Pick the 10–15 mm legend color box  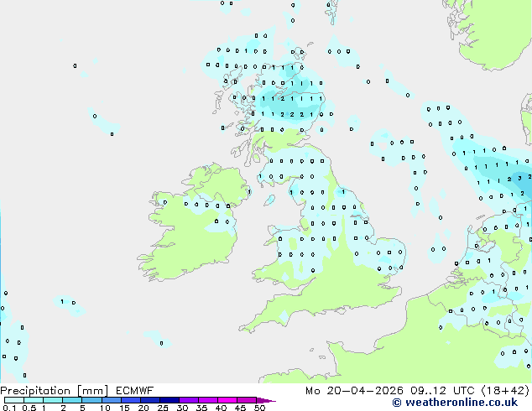coord(112,400)
